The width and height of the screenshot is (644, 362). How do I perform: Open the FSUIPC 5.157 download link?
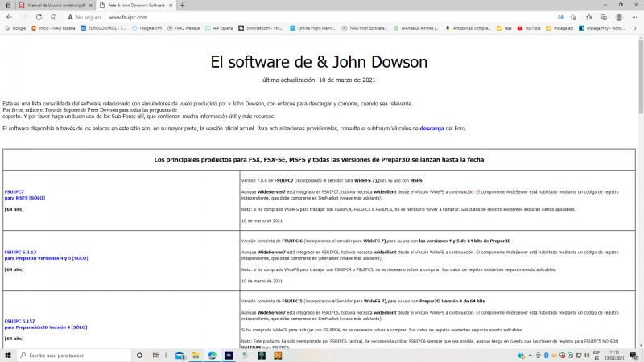pyautogui.click(x=46, y=324)
